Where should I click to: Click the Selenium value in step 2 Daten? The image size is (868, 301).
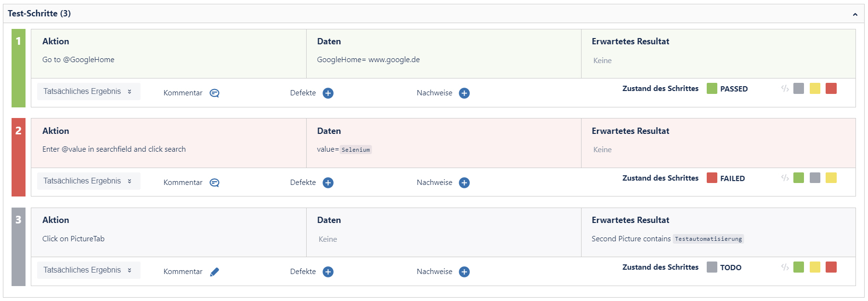pos(355,149)
